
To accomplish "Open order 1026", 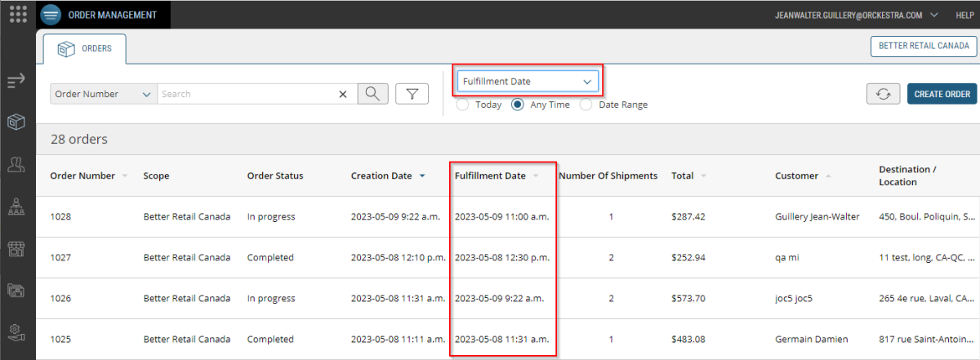I will (60, 298).
